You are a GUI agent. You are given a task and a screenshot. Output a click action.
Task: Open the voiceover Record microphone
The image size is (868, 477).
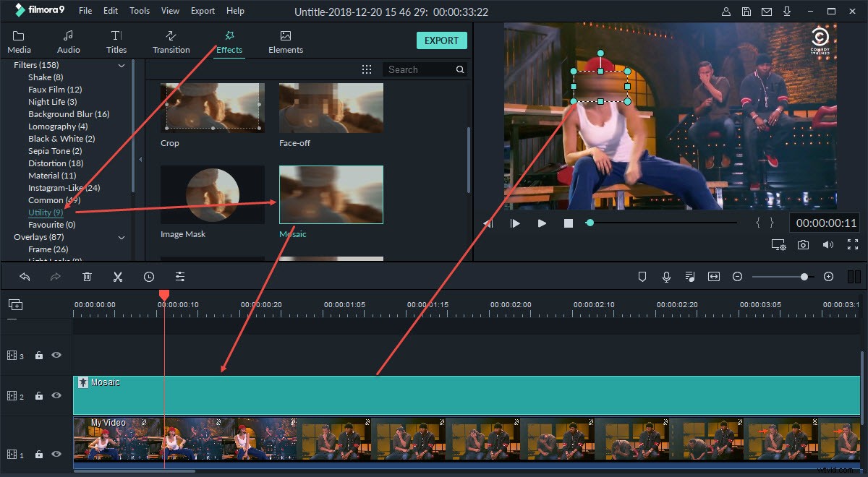(x=665, y=276)
